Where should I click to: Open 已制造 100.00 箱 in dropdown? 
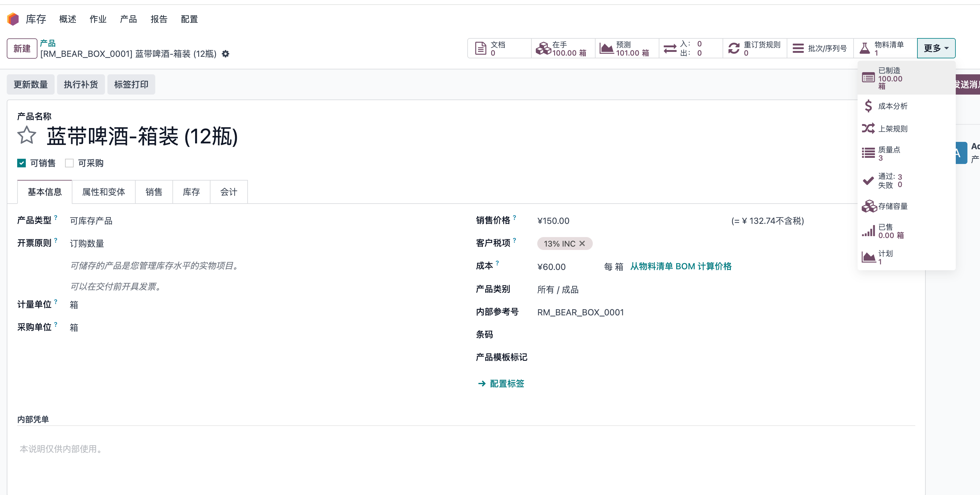point(906,78)
